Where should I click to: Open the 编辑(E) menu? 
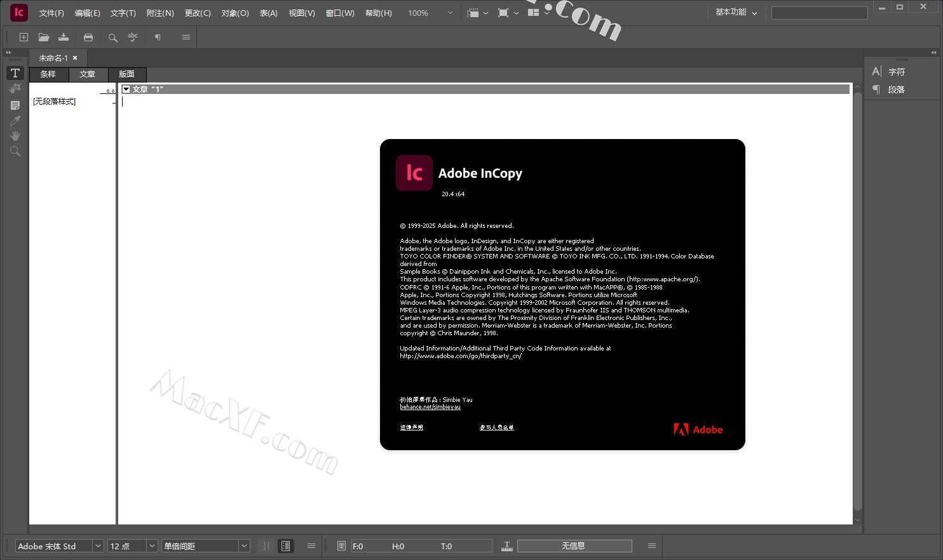(x=88, y=13)
